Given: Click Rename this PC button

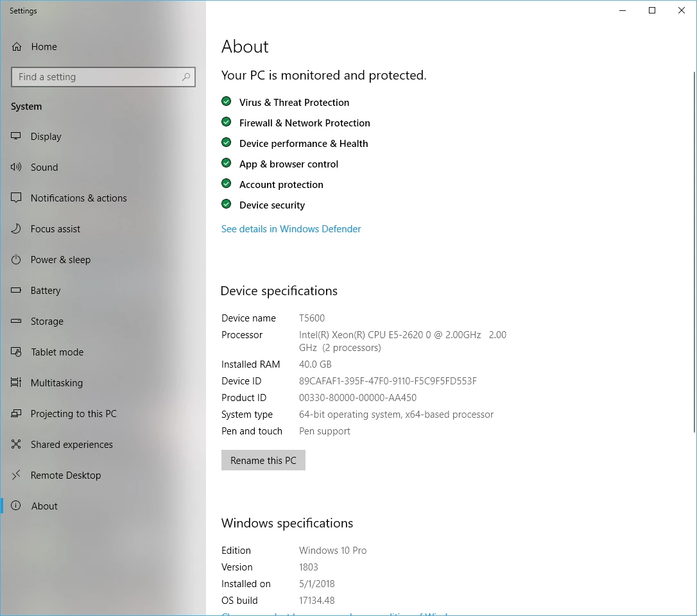Looking at the screenshot, I should 263,460.
